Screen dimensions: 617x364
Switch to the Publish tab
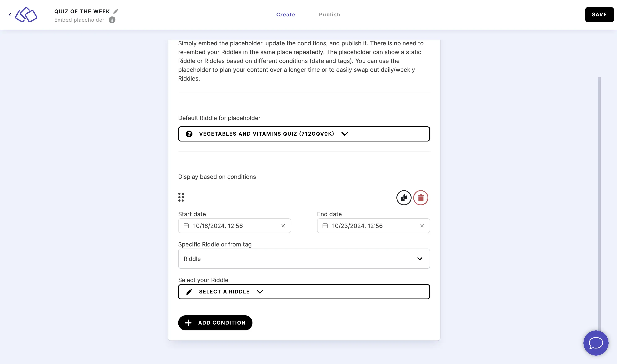pos(329,15)
